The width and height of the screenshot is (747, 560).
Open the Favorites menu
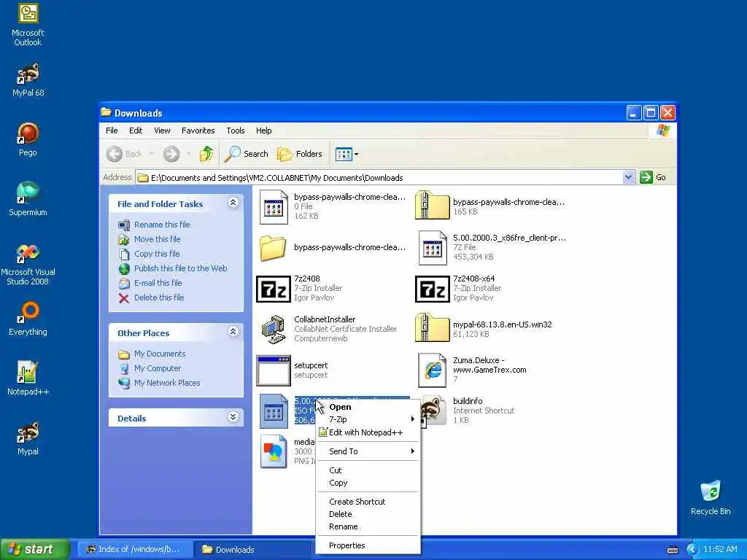198,131
